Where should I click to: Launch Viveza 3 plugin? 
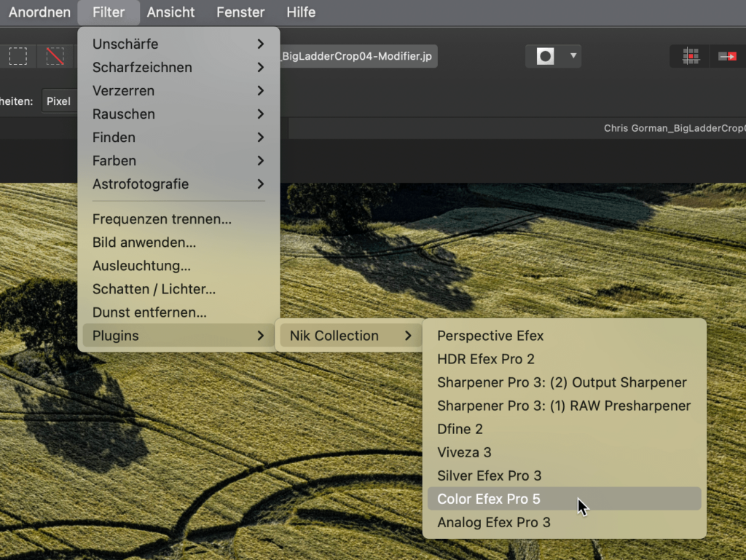click(x=565, y=451)
